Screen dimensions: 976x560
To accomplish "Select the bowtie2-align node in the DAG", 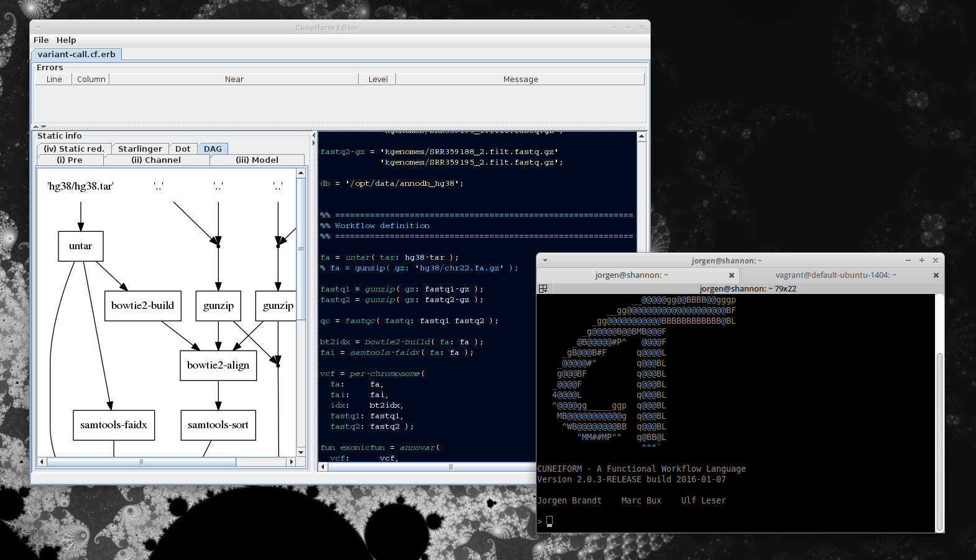I will [218, 365].
